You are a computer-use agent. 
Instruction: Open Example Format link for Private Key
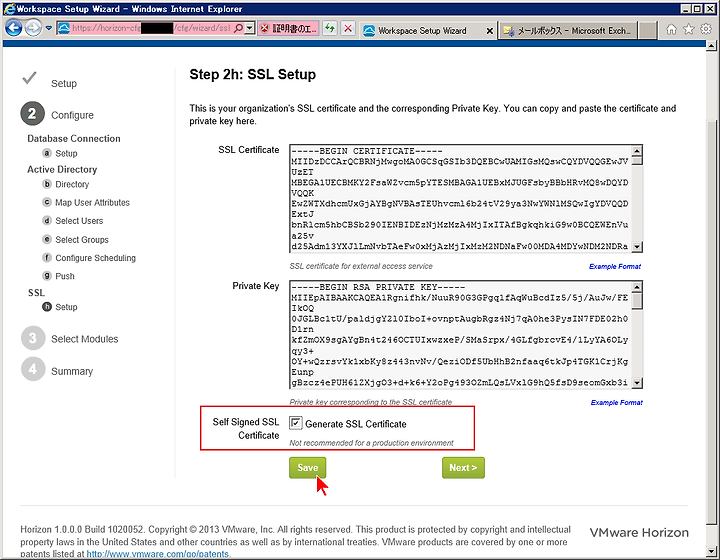click(616, 403)
